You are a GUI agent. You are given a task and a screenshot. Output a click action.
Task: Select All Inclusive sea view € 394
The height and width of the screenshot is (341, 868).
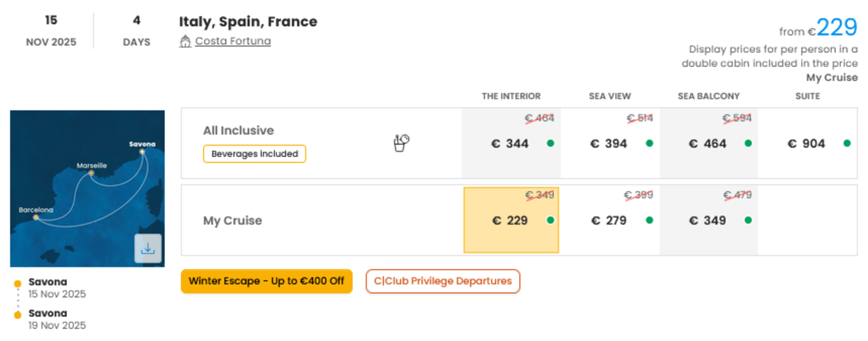coord(610,143)
